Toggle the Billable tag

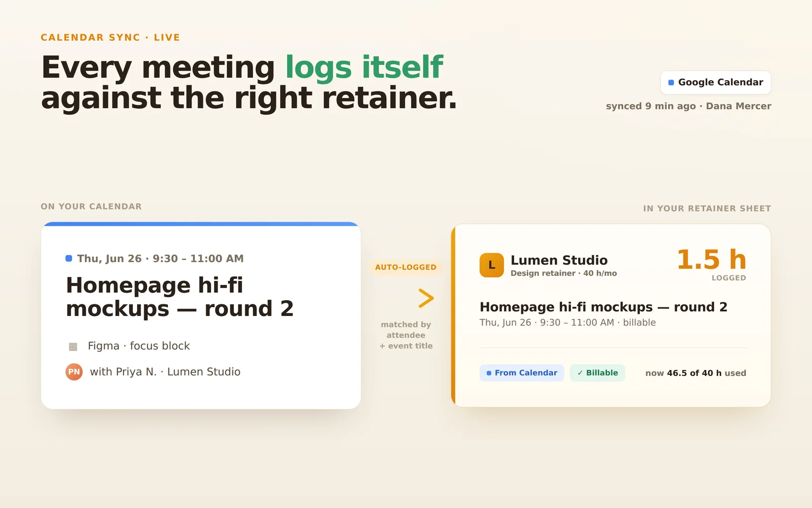[597, 373]
